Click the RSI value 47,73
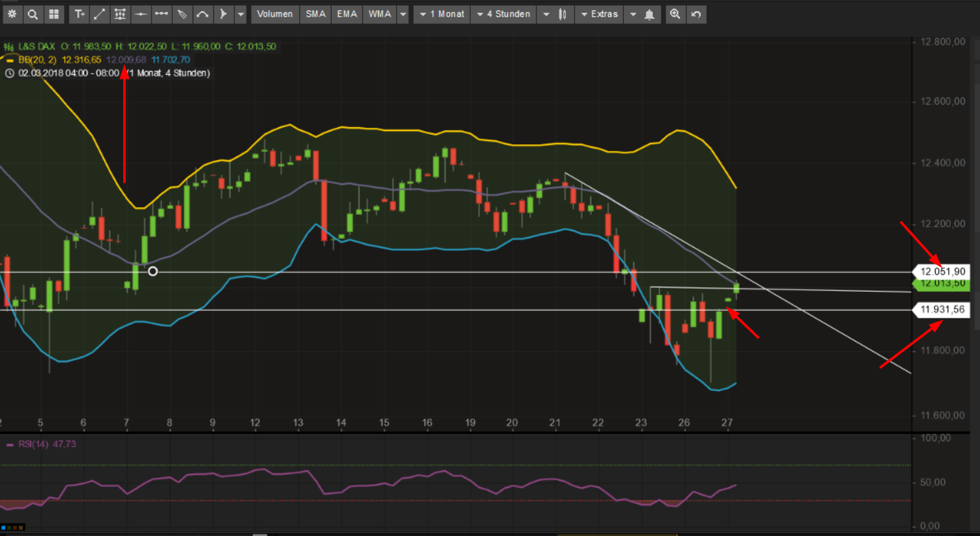This screenshot has height=536, width=980. (66, 444)
